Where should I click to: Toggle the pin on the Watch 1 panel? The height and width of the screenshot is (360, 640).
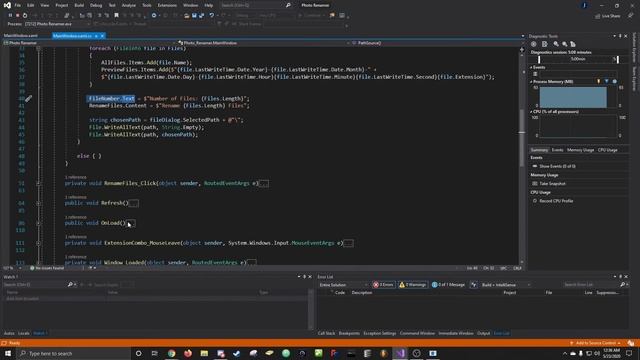click(x=304, y=277)
